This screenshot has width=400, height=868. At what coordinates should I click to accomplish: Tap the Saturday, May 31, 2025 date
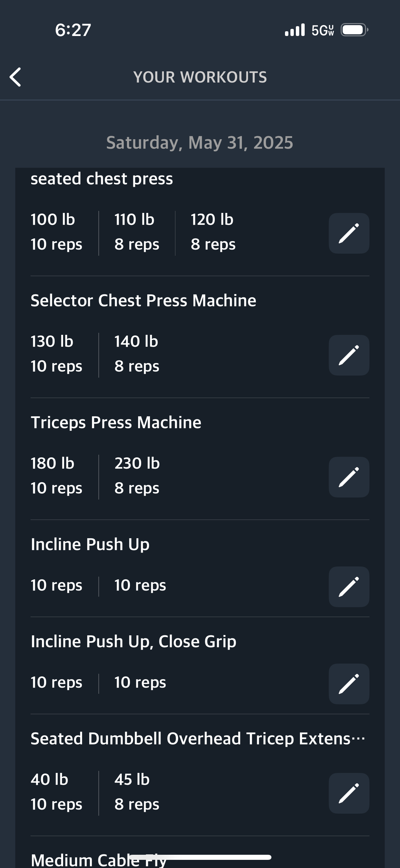[199, 143]
